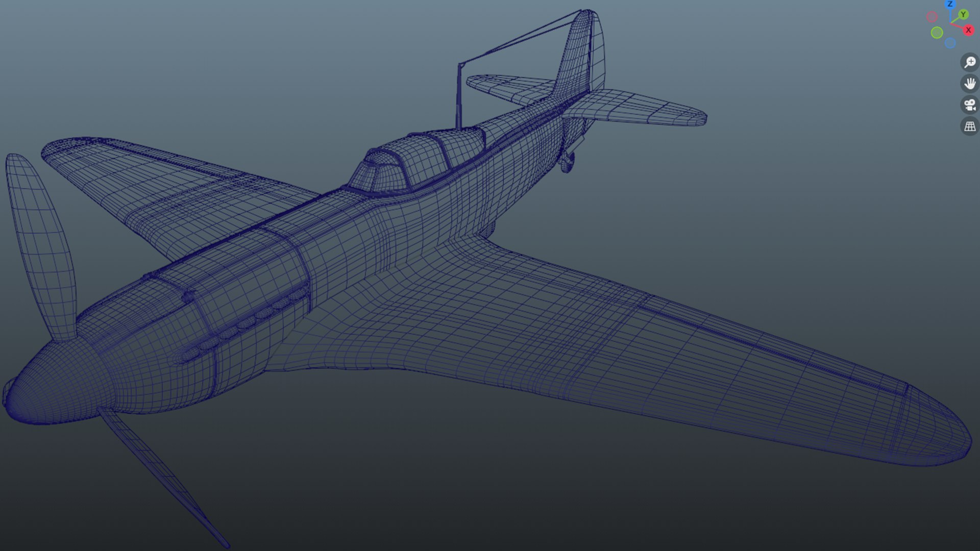Activate the pan hand tool
Screen dimensions: 980x551
coord(969,84)
